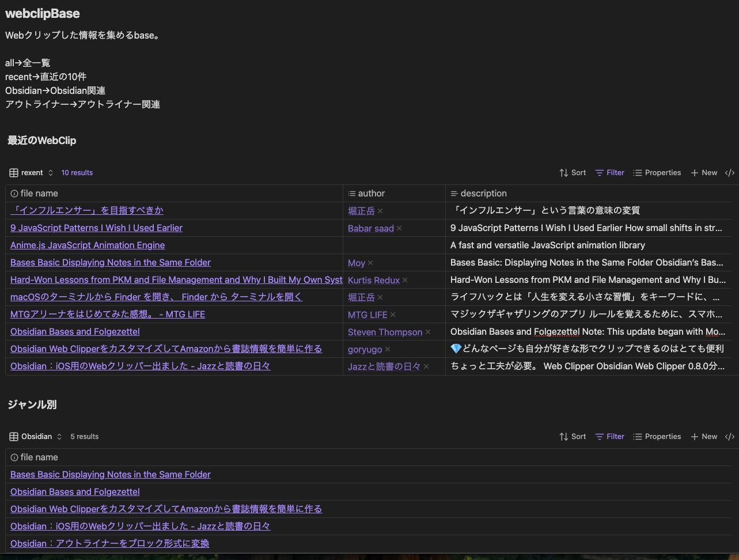This screenshot has width=739, height=560.
Task: Click the file name column header in rexent table
Action: pyautogui.click(x=174, y=194)
